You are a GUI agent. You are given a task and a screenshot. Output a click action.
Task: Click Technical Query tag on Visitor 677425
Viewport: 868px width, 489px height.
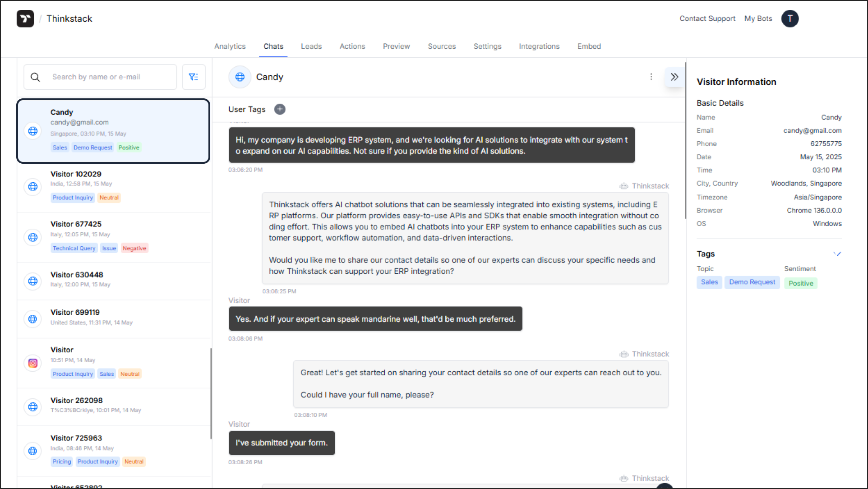(74, 249)
